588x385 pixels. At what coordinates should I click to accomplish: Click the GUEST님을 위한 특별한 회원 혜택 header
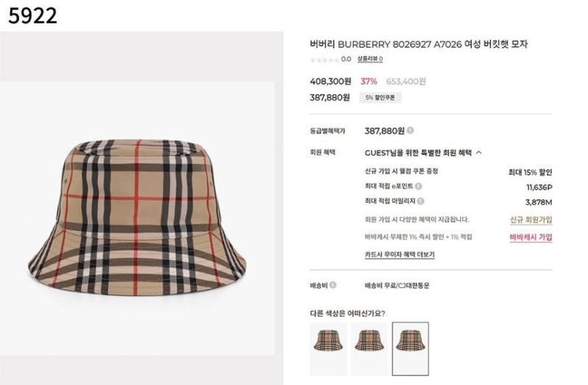418,153
